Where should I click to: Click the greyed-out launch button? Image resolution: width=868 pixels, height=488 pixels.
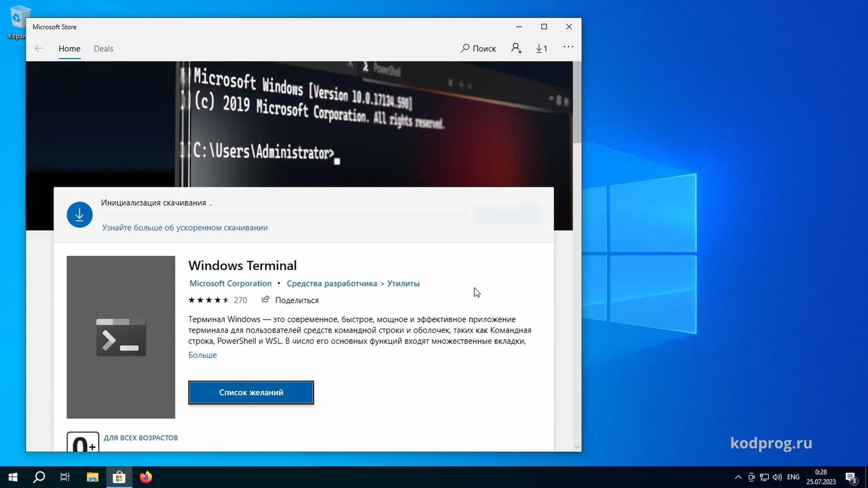click(x=508, y=215)
